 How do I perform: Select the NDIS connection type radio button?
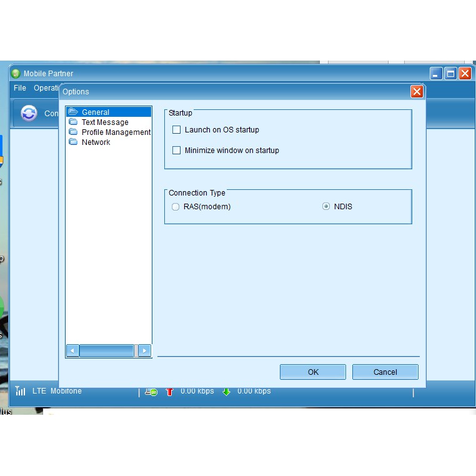(x=326, y=207)
